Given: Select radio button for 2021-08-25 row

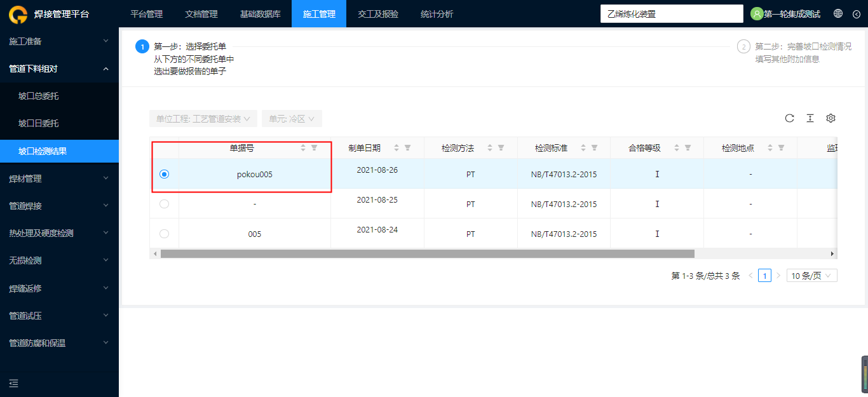Looking at the screenshot, I should click(x=165, y=204).
